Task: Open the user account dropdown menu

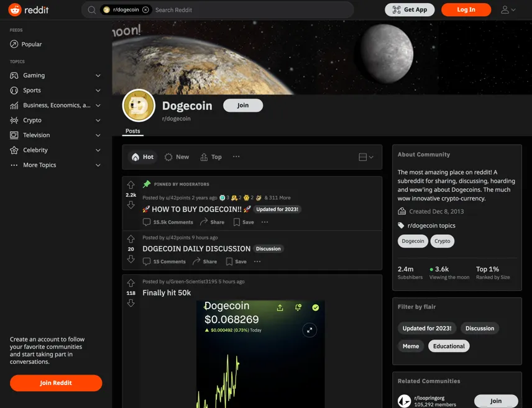Action: pyautogui.click(x=508, y=10)
